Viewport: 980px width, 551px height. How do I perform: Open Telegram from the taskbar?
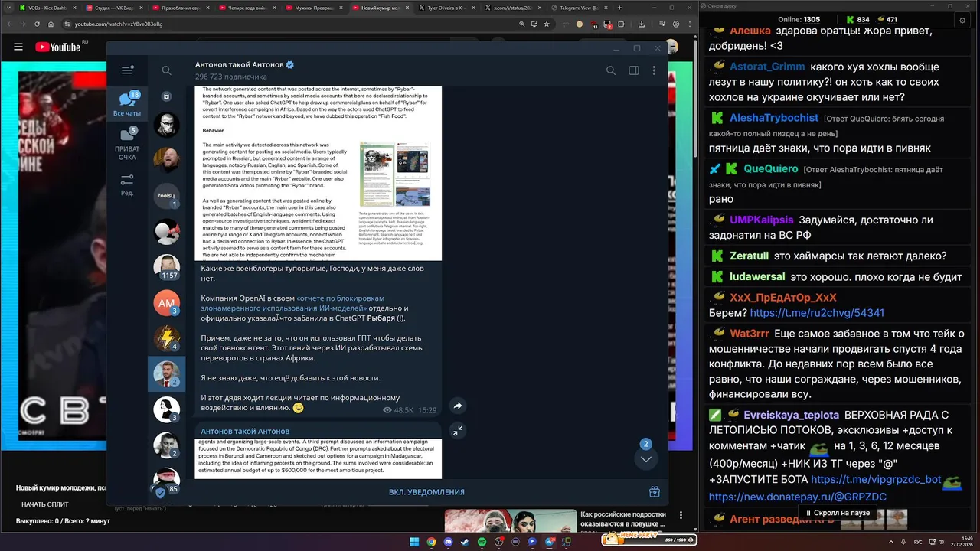[549, 542]
